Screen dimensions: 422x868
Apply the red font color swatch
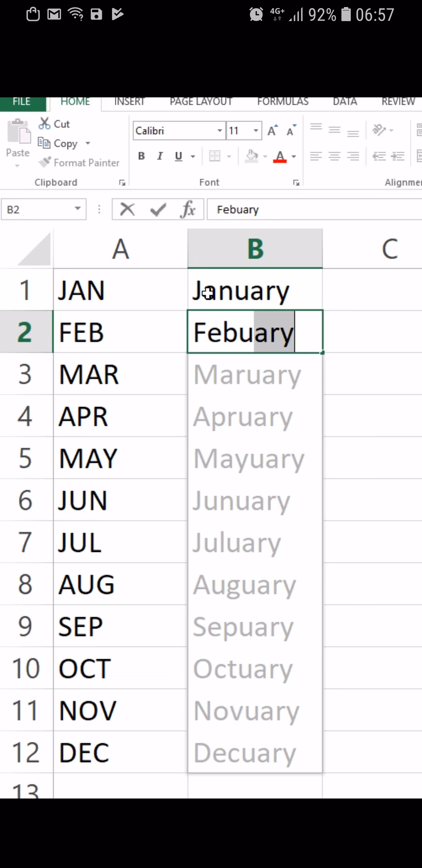[x=280, y=157]
